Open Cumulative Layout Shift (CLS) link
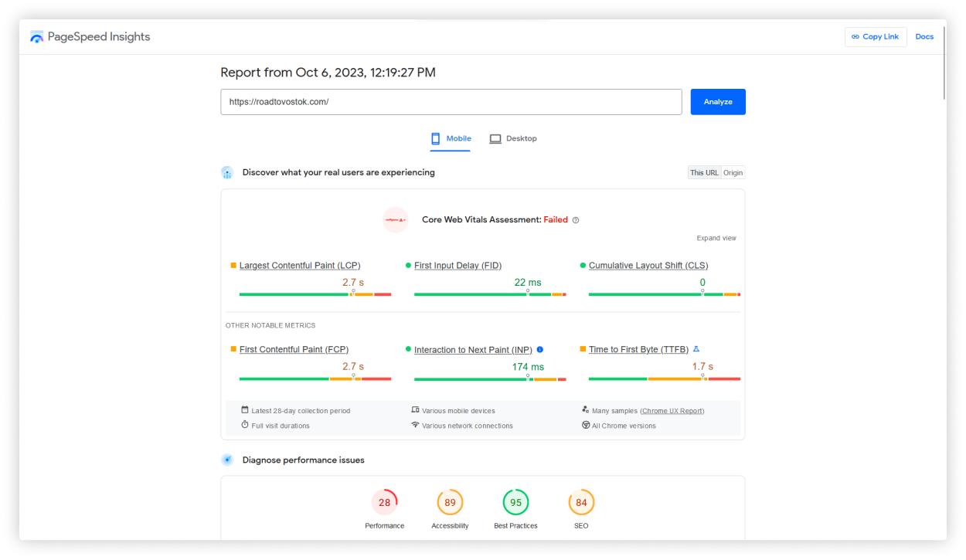966x560 pixels. (648, 266)
